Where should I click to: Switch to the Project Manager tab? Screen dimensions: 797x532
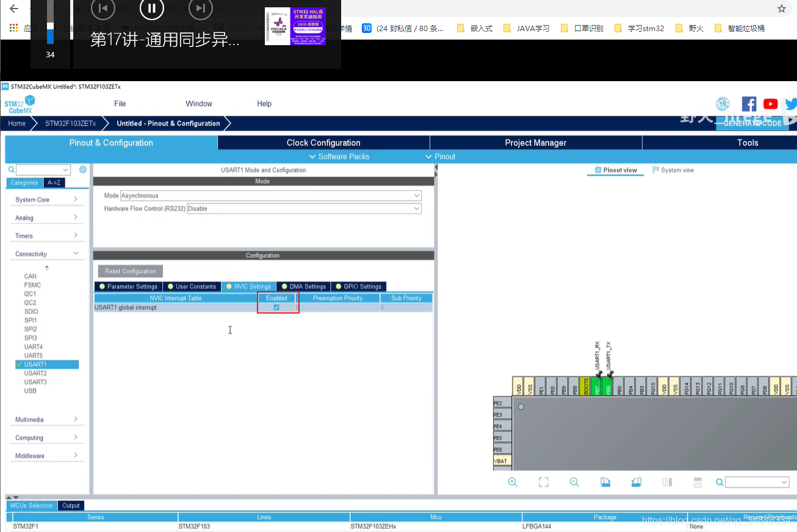(536, 143)
